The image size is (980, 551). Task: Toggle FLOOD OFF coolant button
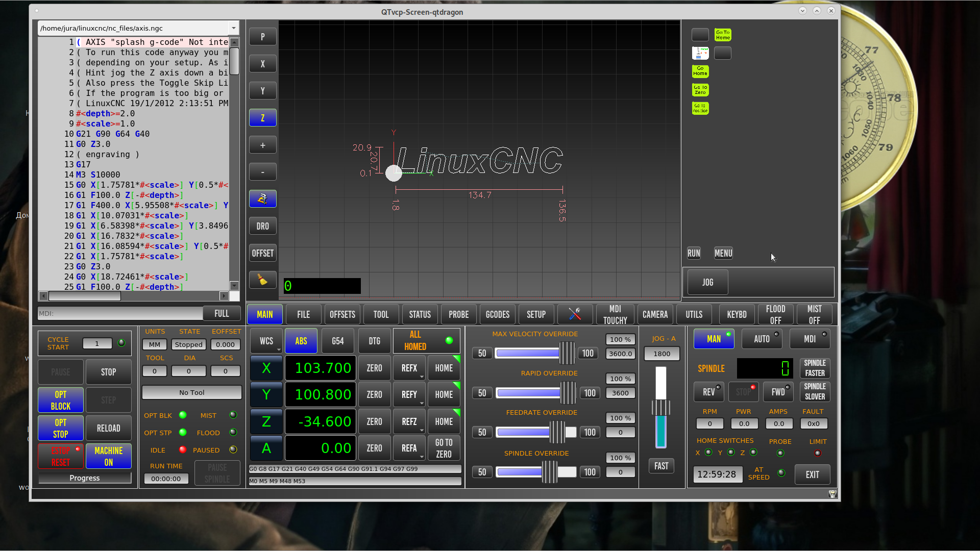[x=775, y=314]
